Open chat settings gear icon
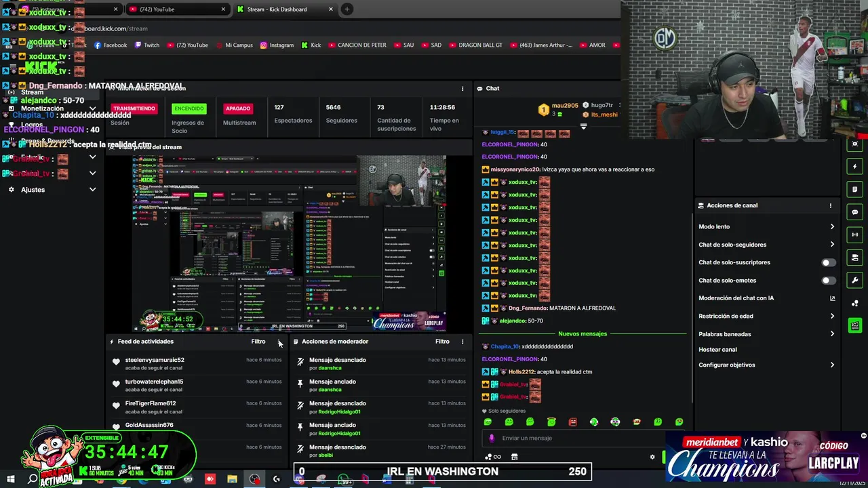 pyautogui.click(x=652, y=457)
